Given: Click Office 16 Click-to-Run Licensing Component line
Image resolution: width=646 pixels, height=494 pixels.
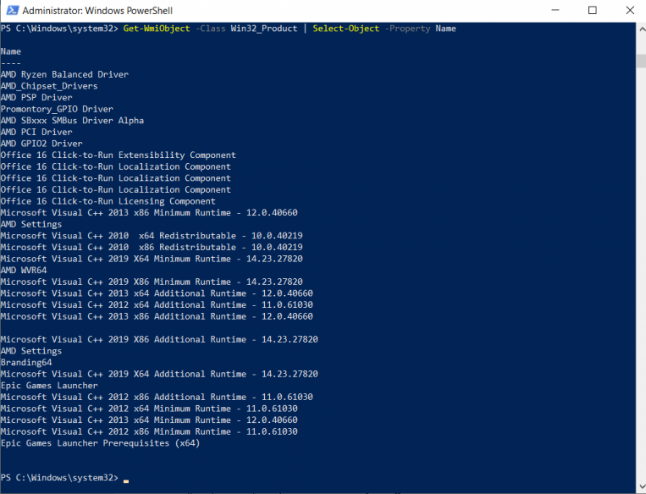Looking at the screenshot, I should 108,201.
